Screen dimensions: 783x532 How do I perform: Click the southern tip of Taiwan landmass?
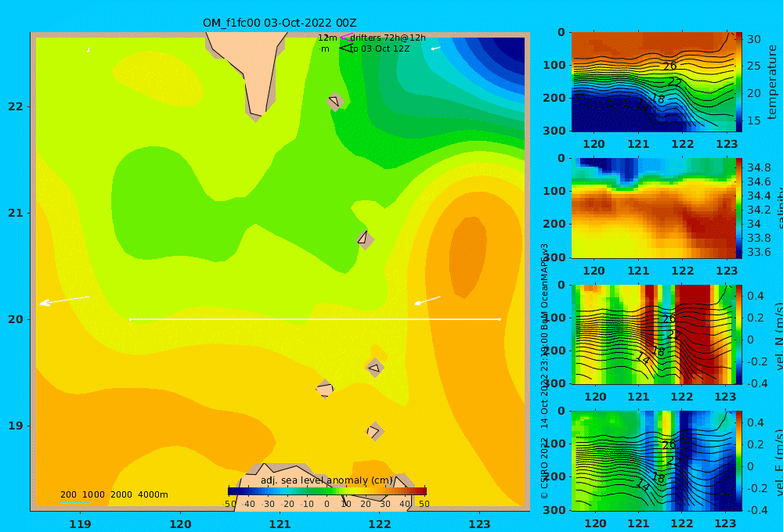click(x=255, y=113)
